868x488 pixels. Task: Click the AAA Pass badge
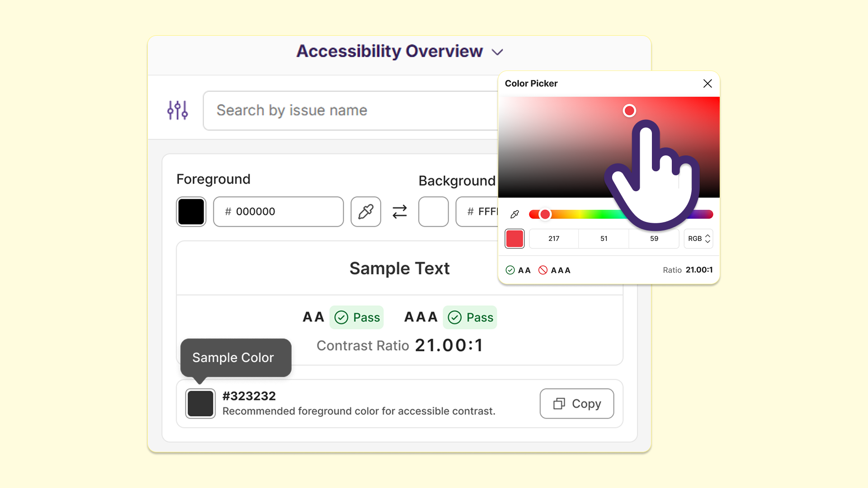point(470,317)
